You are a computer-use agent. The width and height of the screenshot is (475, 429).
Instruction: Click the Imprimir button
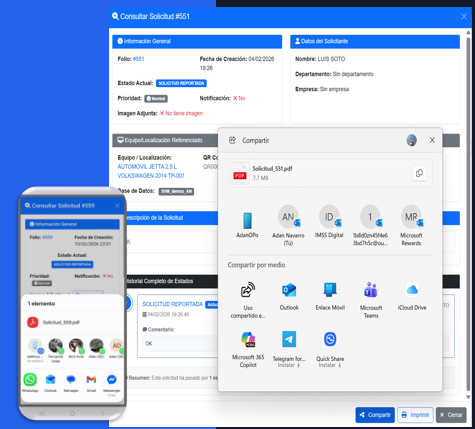coord(415,415)
